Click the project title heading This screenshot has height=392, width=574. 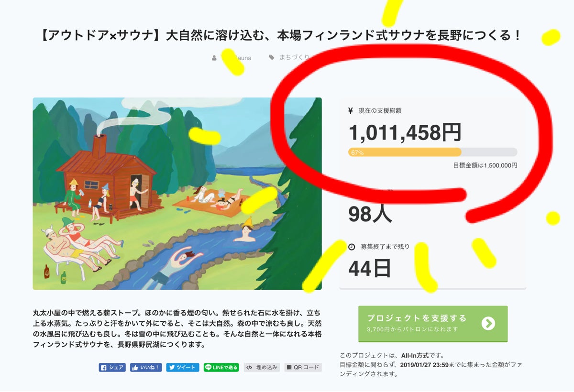pyautogui.click(x=281, y=36)
